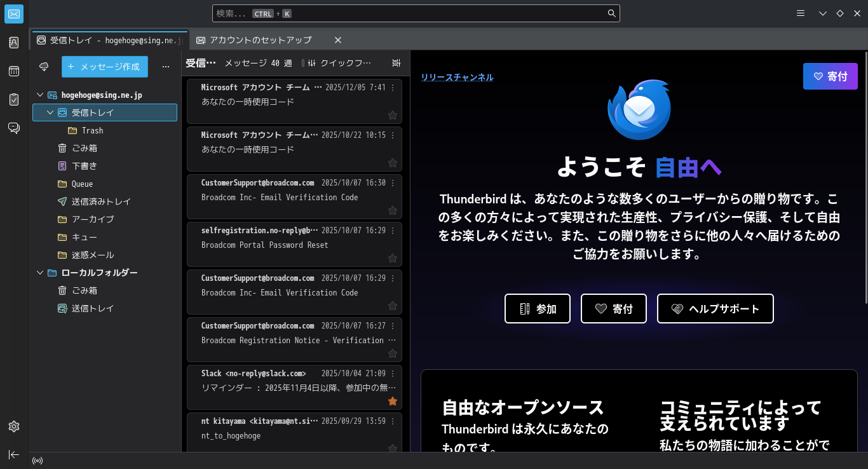Focus the 検索 global search field
868x469 pixels.
pos(416,13)
